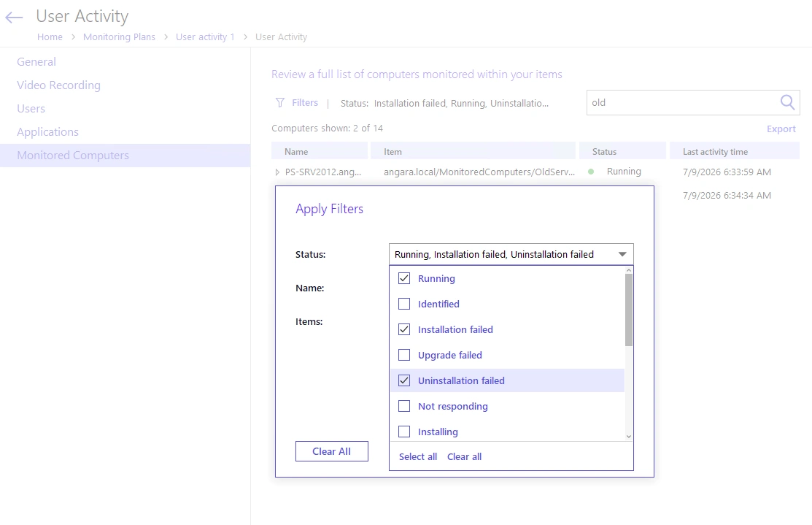812x525 pixels.
Task: Open the General section
Action: coord(36,61)
